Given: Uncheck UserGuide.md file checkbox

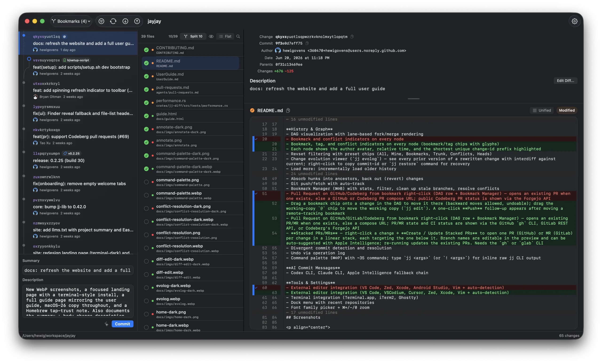Looking at the screenshot, I should pos(146,76).
